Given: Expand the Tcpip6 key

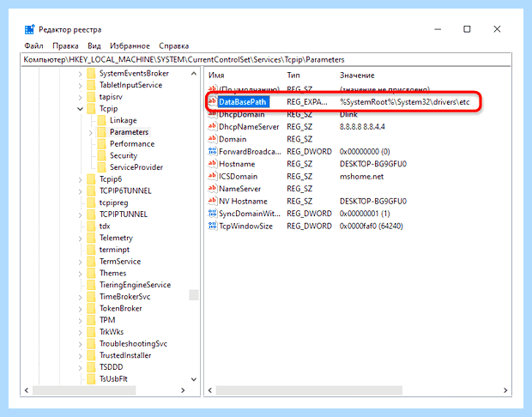Looking at the screenshot, I should (x=80, y=179).
